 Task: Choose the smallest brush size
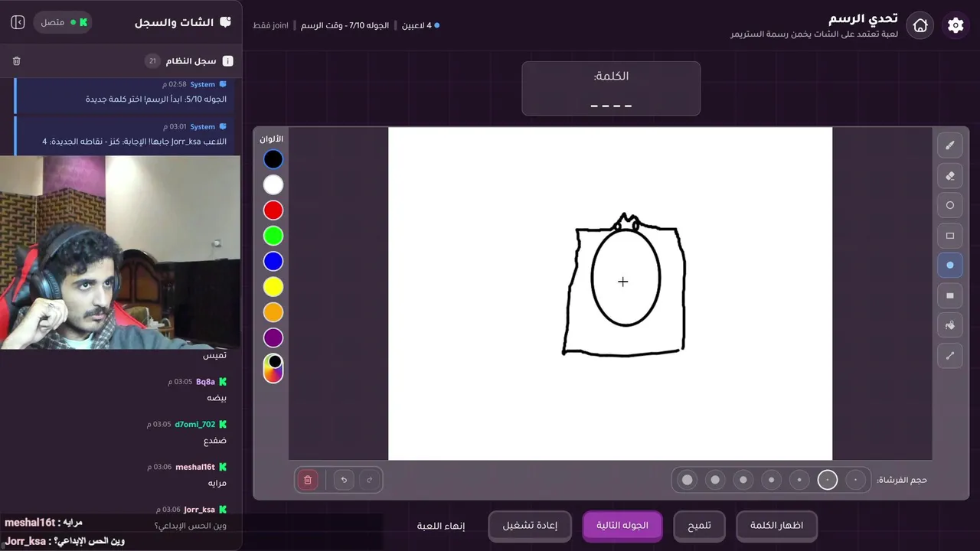(x=855, y=480)
